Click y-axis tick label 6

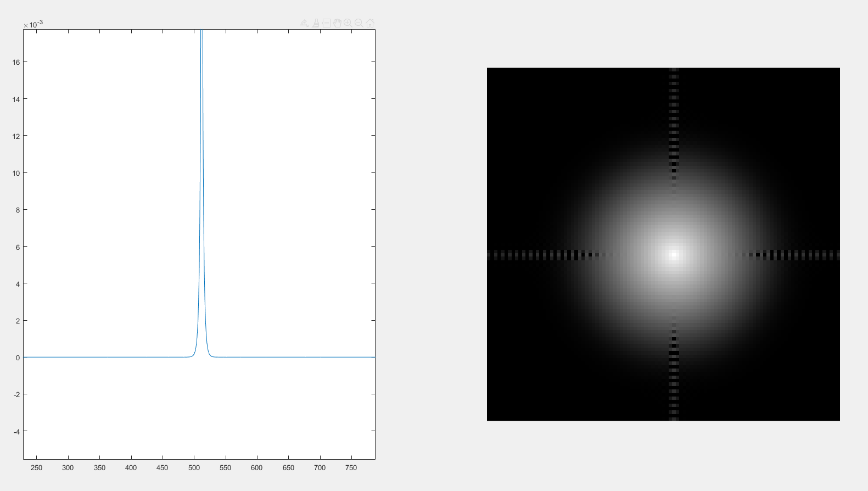point(18,247)
